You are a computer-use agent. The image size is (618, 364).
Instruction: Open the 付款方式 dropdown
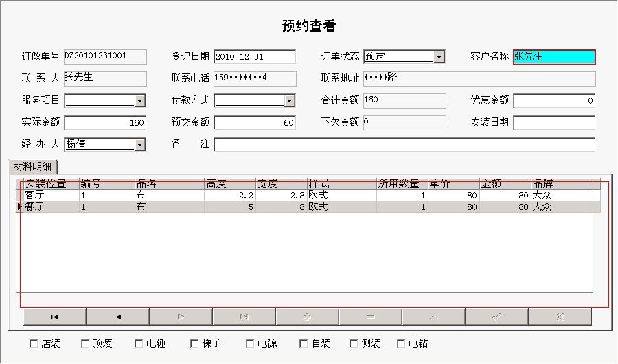click(289, 101)
